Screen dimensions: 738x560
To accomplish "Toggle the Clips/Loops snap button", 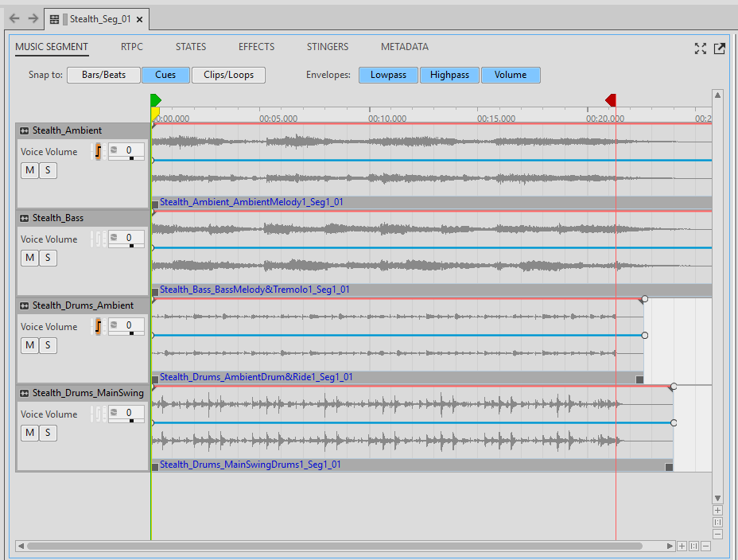I will 228,75.
